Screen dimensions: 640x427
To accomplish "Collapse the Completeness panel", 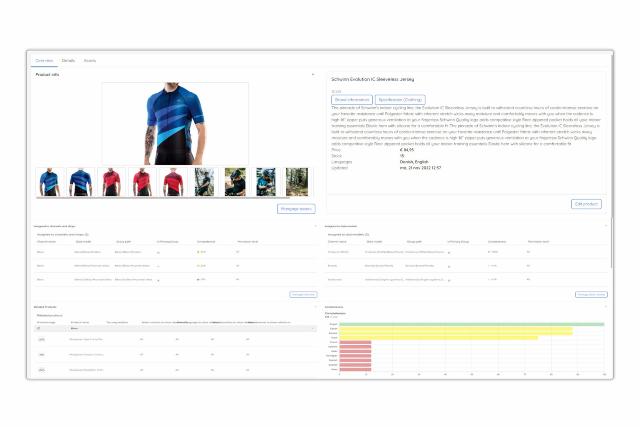I will 606,306.
